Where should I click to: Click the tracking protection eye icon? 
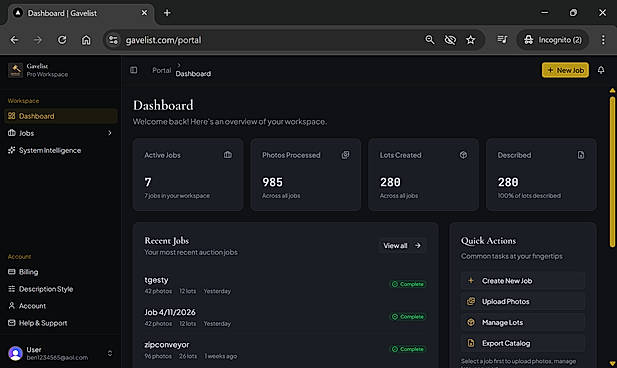tap(450, 40)
